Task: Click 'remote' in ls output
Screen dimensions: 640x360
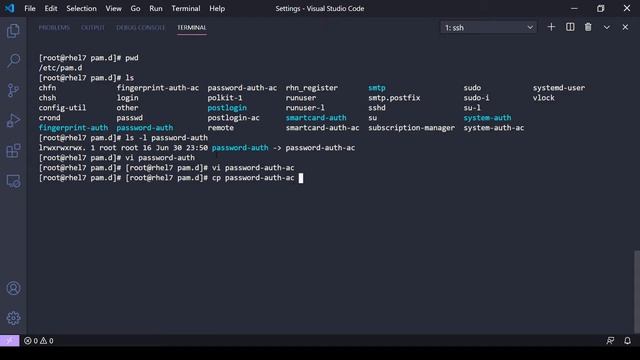Action: click(220, 128)
